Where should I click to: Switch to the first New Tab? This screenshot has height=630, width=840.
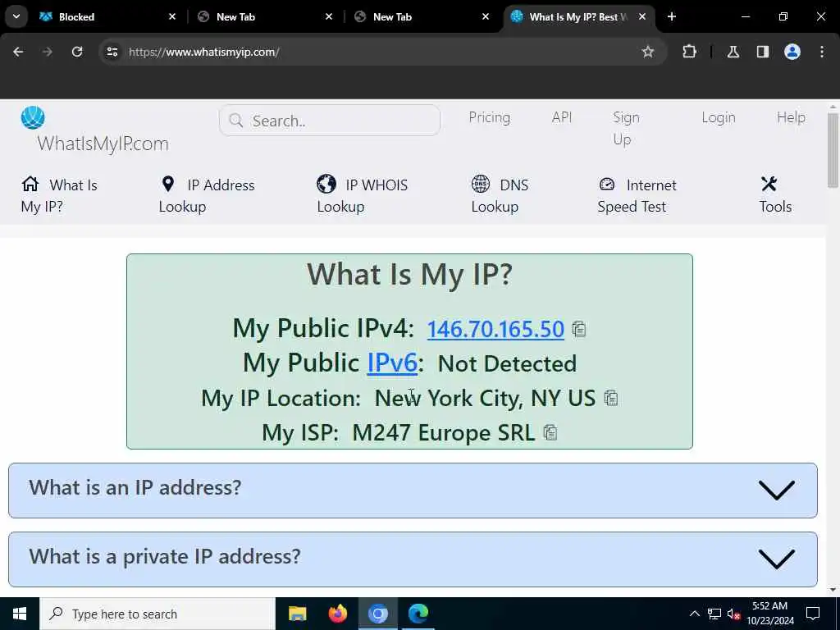(265, 16)
